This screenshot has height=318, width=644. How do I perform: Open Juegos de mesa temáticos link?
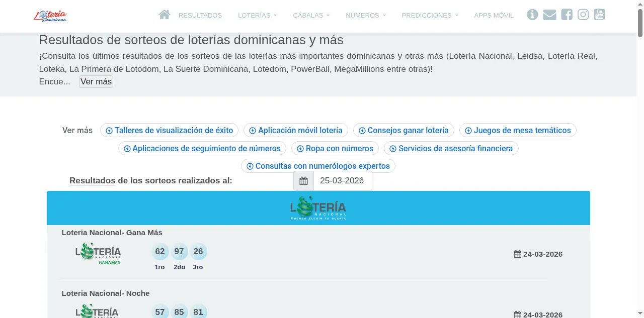(x=518, y=130)
